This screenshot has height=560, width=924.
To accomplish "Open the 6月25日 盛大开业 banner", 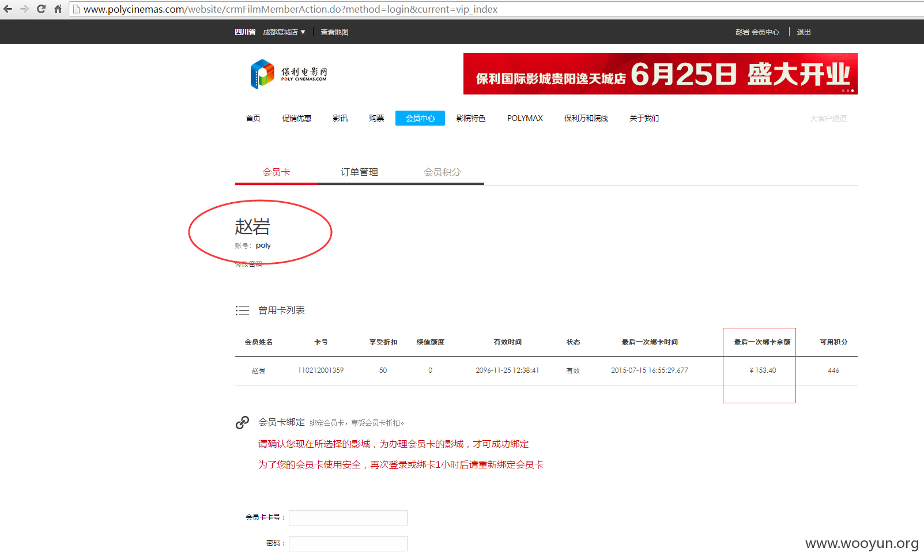I will click(660, 74).
